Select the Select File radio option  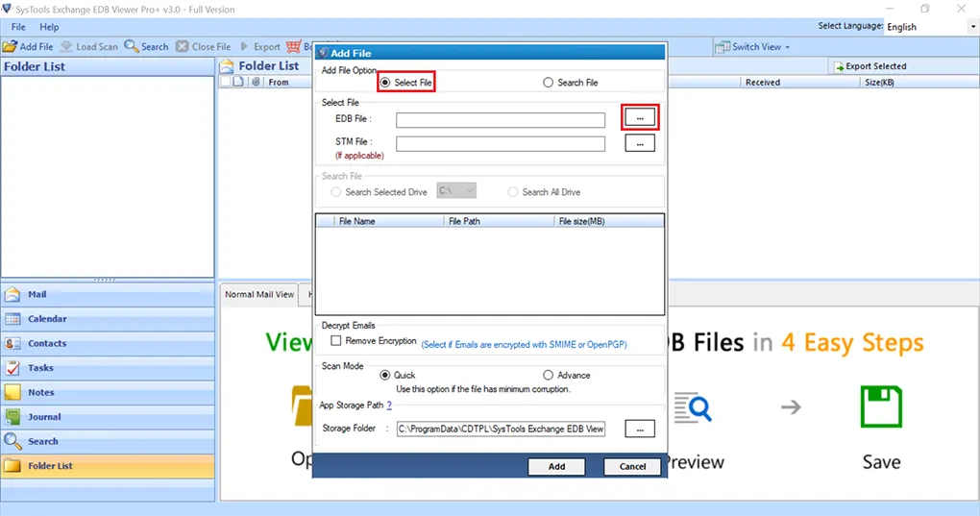pos(385,83)
